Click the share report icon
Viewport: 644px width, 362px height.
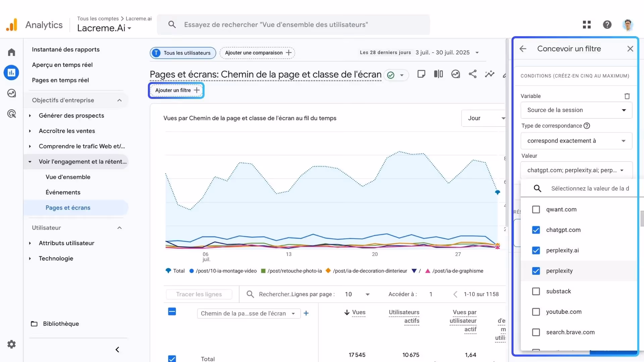pyautogui.click(x=472, y=74)
